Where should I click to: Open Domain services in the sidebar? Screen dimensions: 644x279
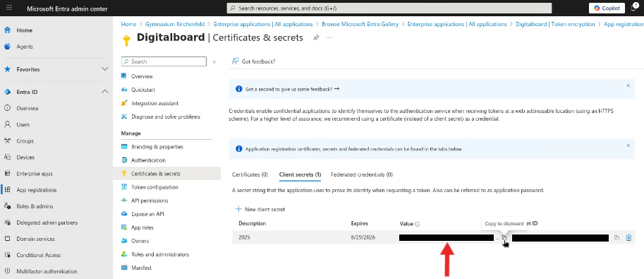pos(35,239)
